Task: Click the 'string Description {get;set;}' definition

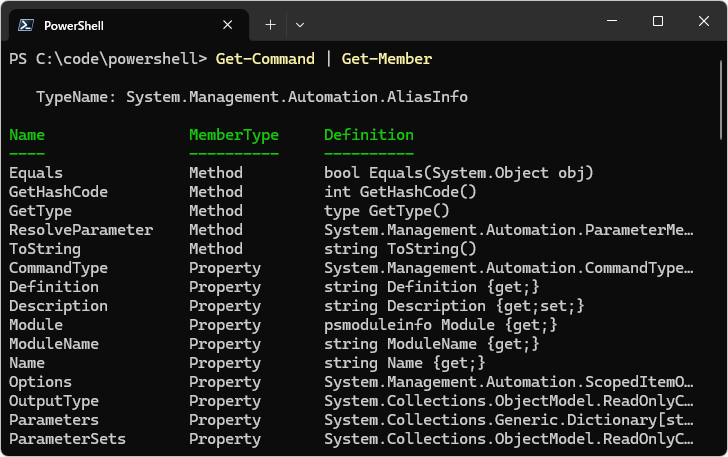Action: coord(454,306)
